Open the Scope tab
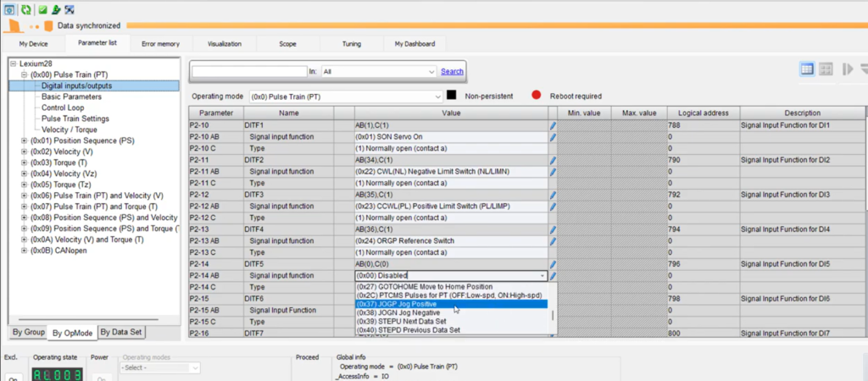This screenshot has width=868, height=381. [287, 43]
